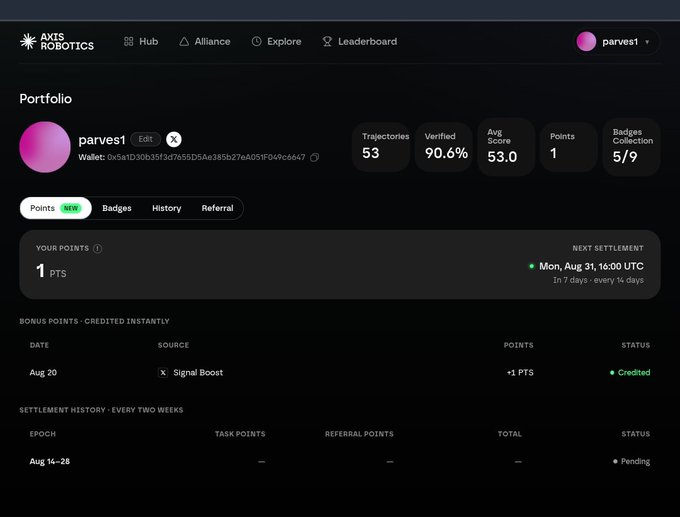Screen dimensions: 680x517
Task: Click the Explore clock icon
Action: 256,41
